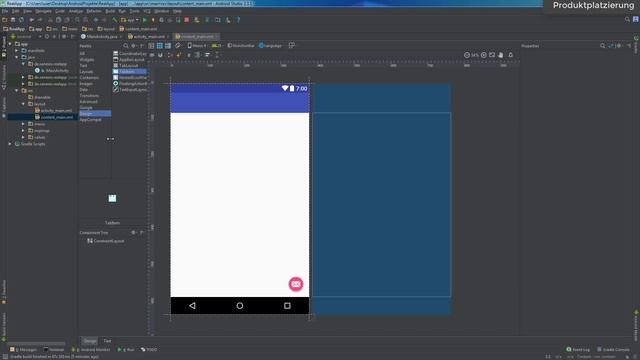Open the File menu
This screenshot has height=360, width=640.
click(x=5, y=11)
